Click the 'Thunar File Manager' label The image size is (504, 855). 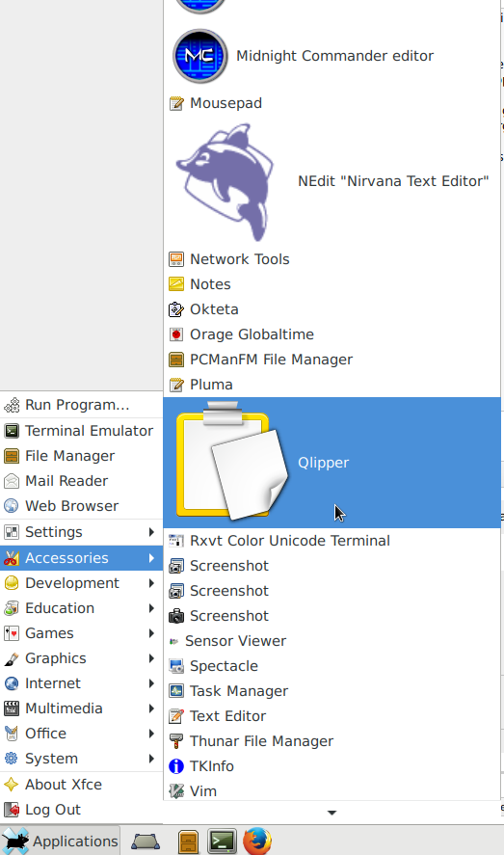pyautogui.click(x=261, y=741)
